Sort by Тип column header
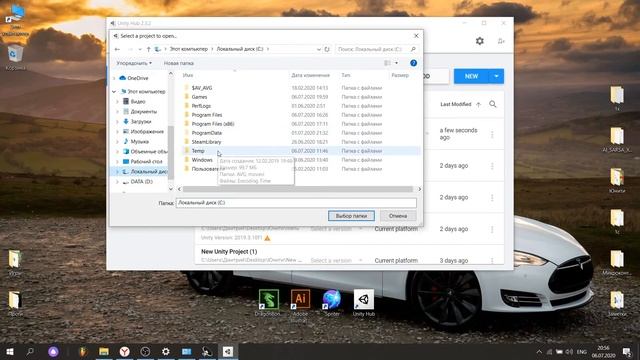This screenshot has width=640, height=360. click(346, 75)
